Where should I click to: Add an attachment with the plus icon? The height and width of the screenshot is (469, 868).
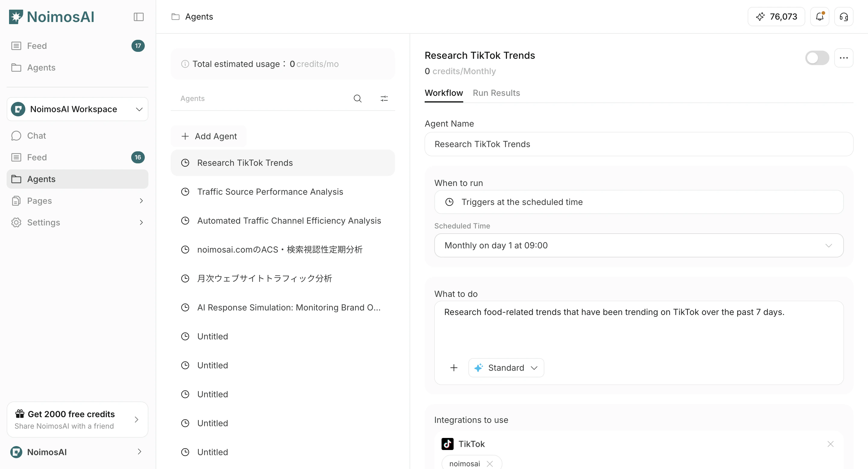454,368
